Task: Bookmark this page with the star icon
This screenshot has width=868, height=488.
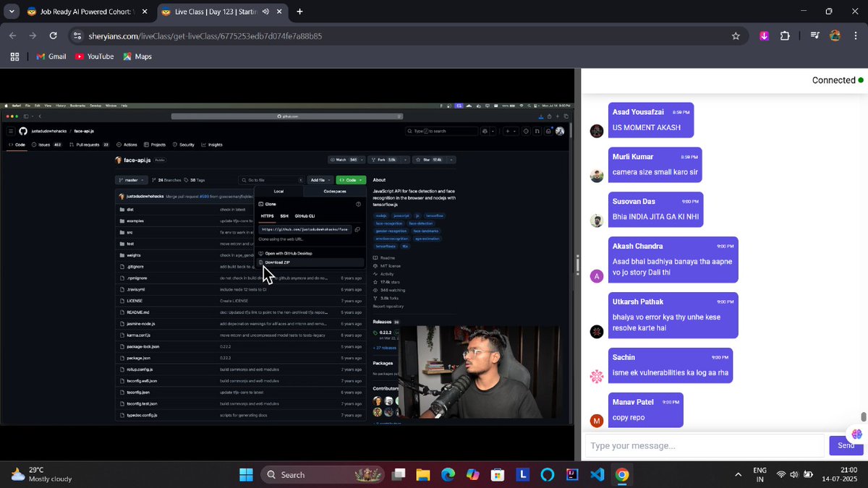Action: click(736, 35)
